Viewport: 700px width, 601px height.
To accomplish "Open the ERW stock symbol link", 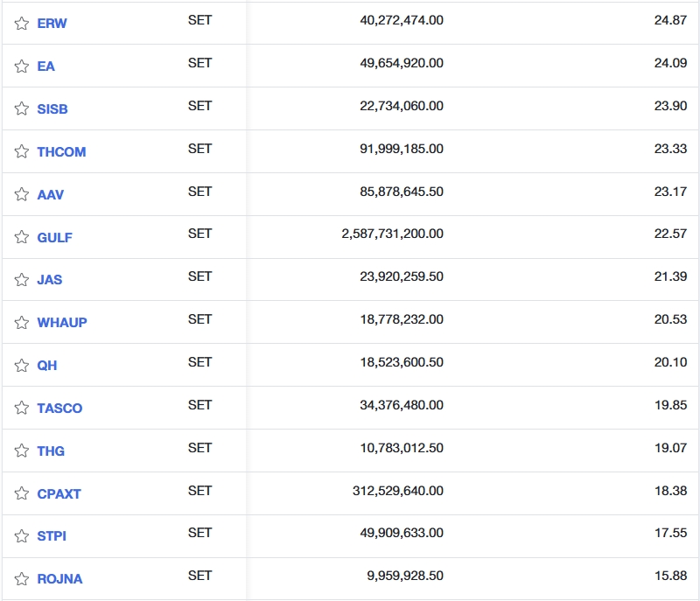I will 52,24.
